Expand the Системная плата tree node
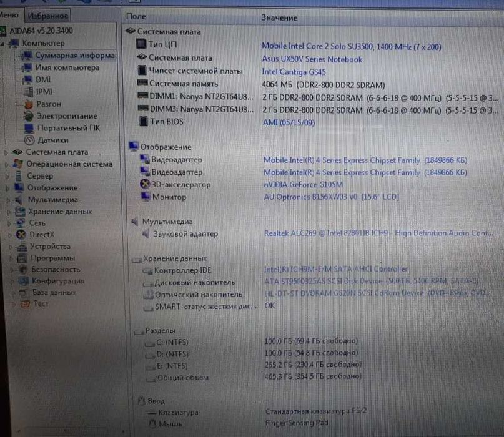The image size is (504, 437). 6,152
